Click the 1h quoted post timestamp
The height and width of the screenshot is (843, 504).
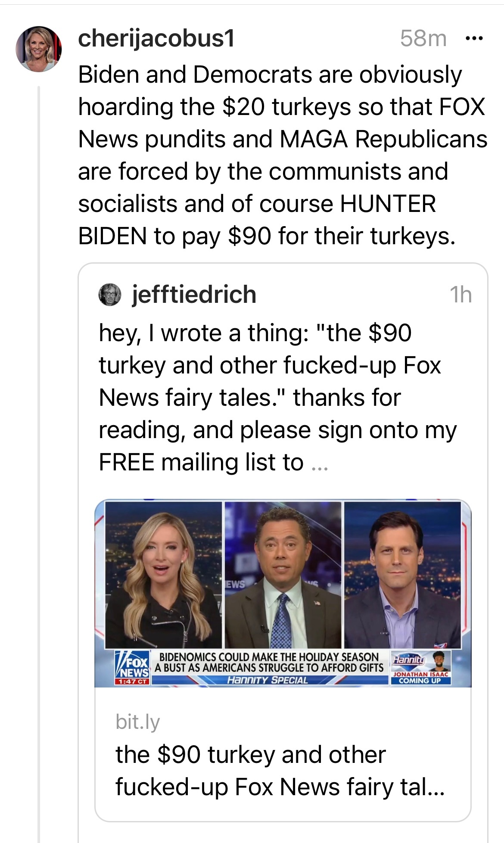(x=460, y=295)
